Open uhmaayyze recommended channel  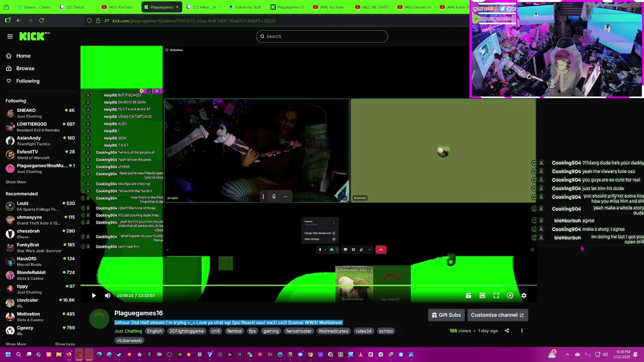tap(40, 220)
